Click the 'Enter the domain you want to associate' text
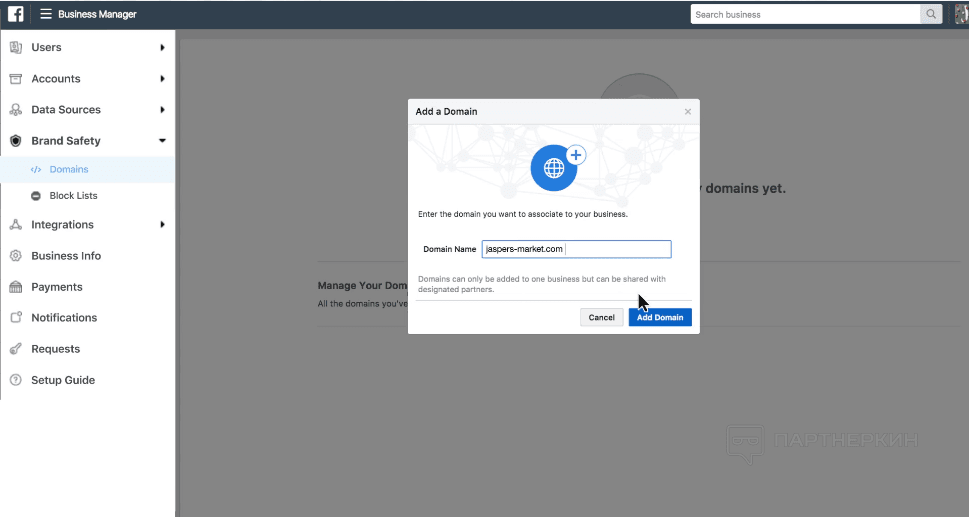 point(523,214)
